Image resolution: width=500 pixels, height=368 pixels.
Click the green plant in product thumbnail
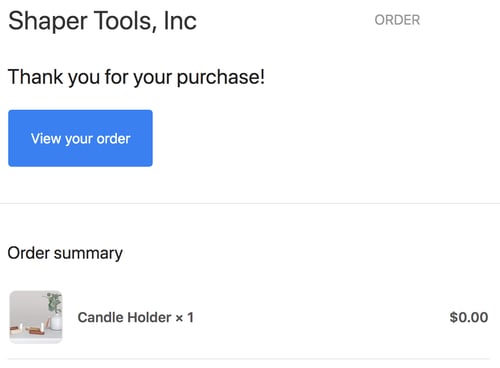coord(53,302)
